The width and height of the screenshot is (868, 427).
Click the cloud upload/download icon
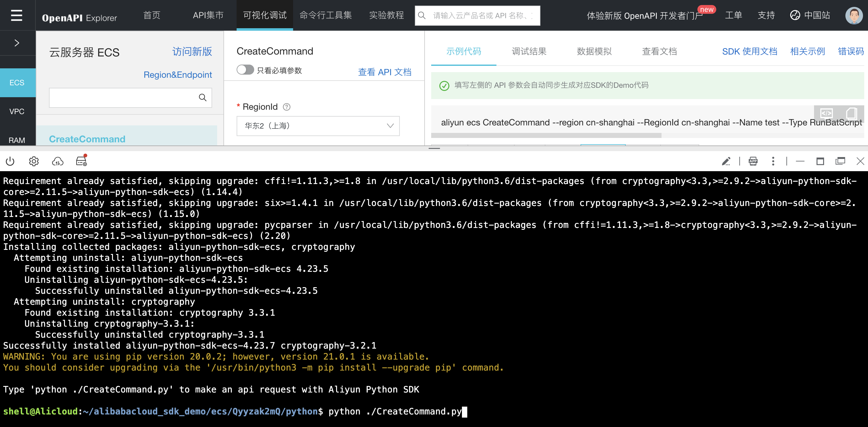[58, 161]
